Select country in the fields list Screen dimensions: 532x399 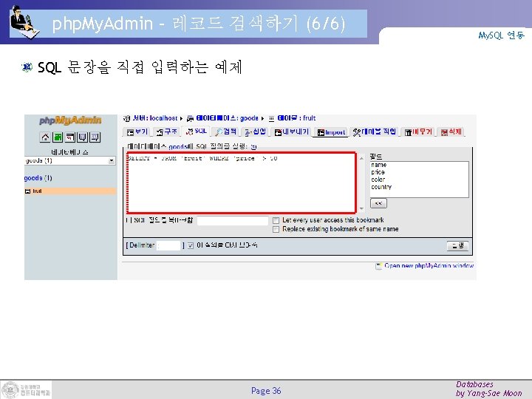click(381, 187)
